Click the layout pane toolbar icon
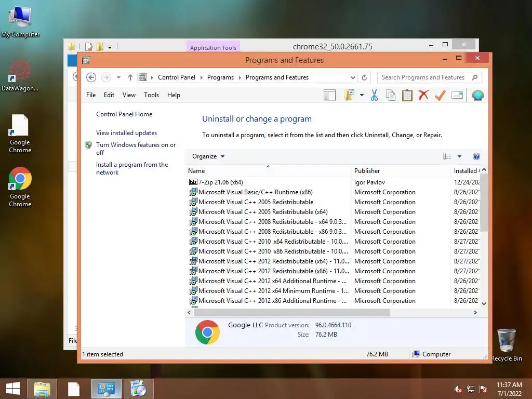The image size is (532, 399). pyautogui.click(x=329, y=96)
